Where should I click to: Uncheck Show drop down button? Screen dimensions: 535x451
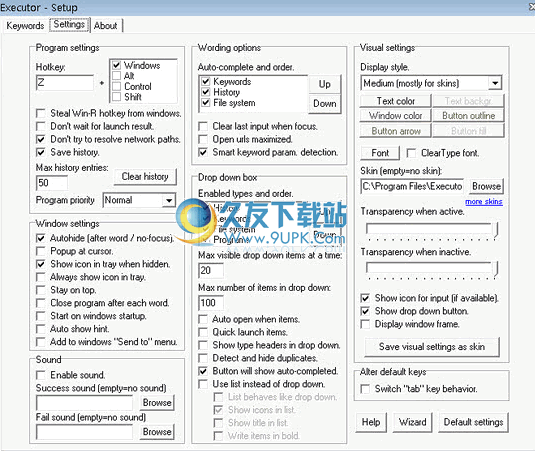365,311
